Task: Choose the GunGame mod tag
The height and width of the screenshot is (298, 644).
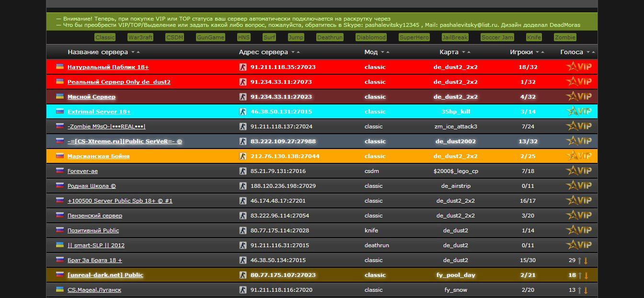Action: [210, 37]
